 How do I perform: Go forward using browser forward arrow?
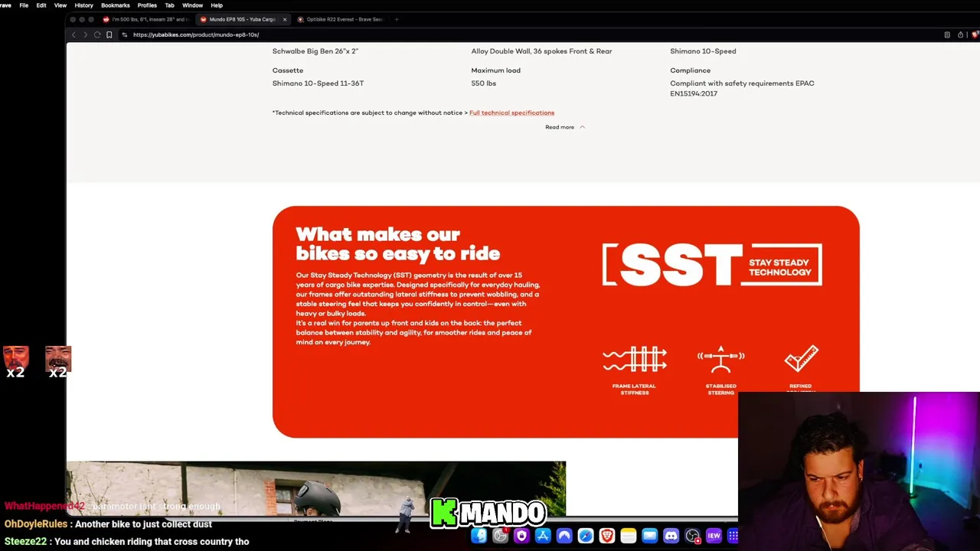85,34
